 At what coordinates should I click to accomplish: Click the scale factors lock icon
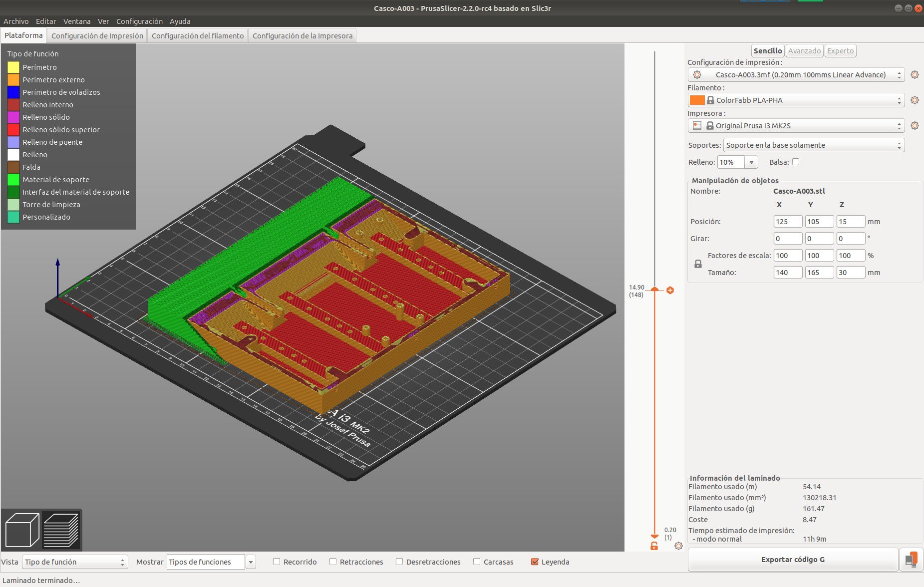tap(698, 264)
